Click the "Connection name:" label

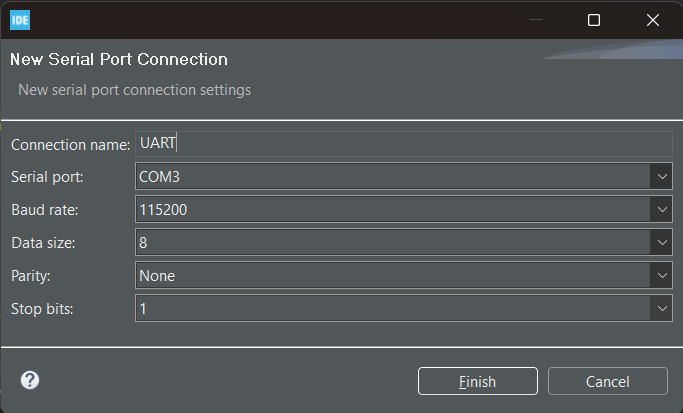pyautogui.click(x=70, y=145)
